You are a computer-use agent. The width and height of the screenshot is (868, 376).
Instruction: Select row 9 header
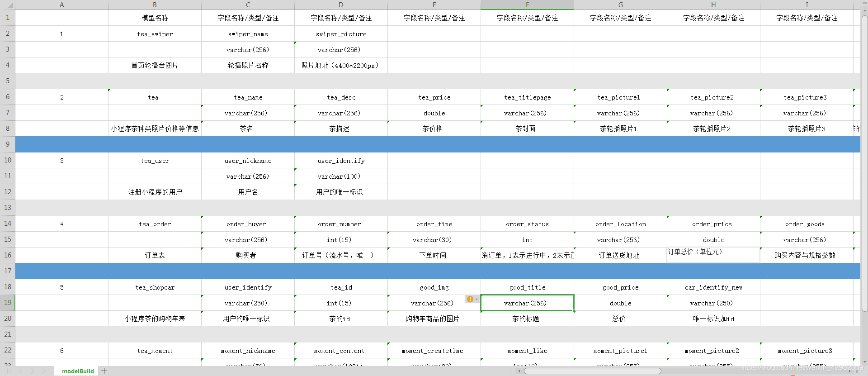click(x=8, y=144)
